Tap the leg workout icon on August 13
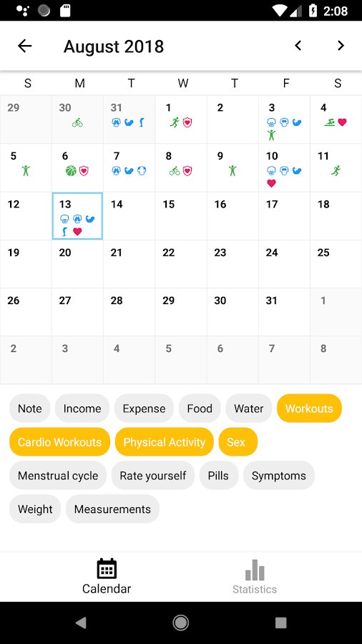The width and height of the screenshot is (362, 644). pyautogui.click(x=65, y=232)
